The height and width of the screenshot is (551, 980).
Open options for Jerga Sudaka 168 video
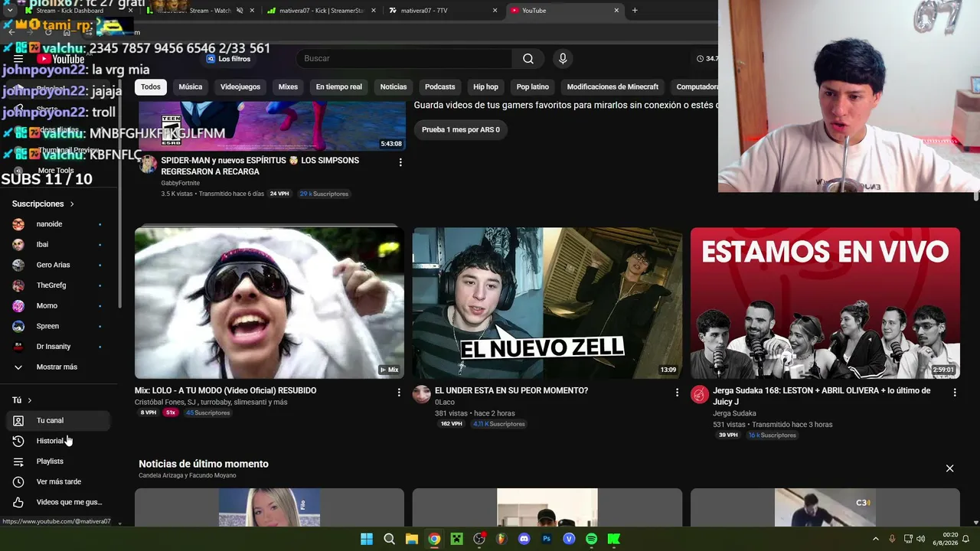955,393
